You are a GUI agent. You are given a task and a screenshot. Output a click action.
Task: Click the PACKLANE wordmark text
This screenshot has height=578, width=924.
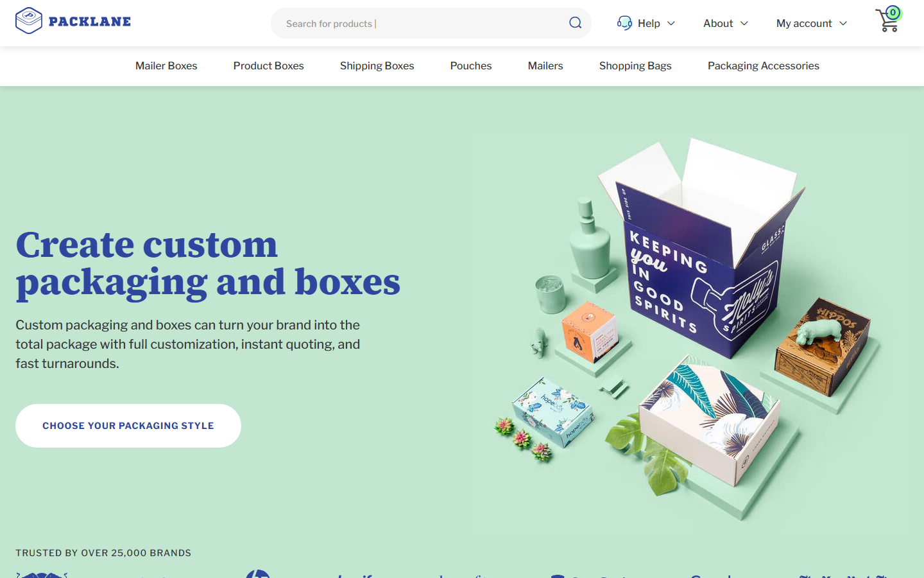90,21
